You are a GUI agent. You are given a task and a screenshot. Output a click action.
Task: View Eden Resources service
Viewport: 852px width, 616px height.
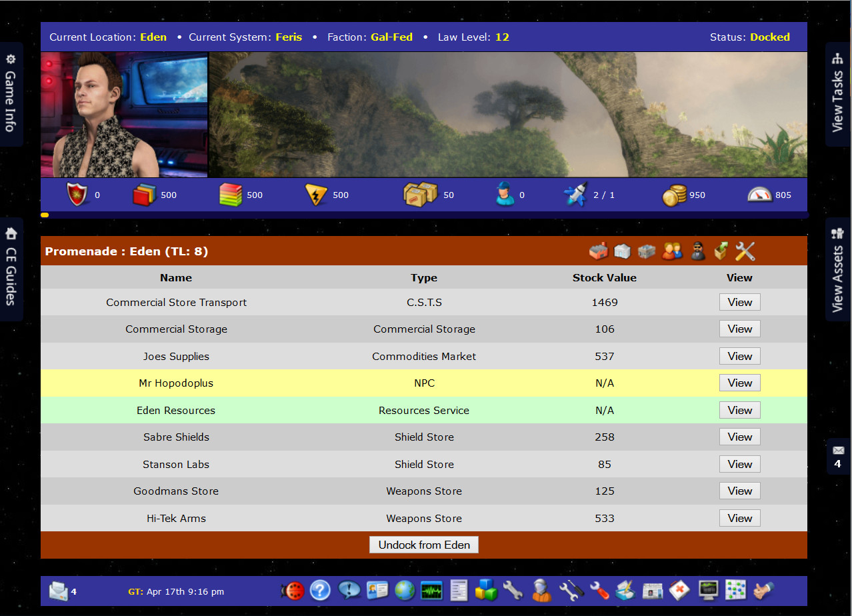coord(739,410)
